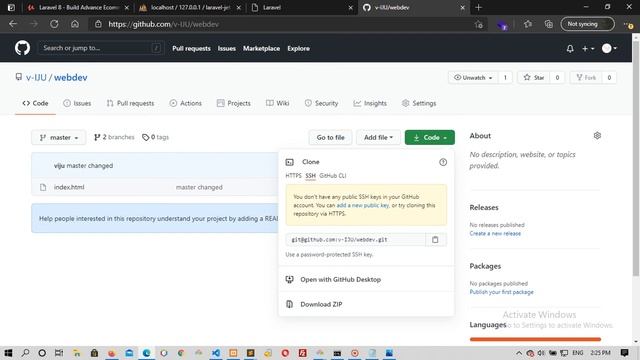Click the browser address bar URL
Screen dimensions: 640x360
coord(164,24)
